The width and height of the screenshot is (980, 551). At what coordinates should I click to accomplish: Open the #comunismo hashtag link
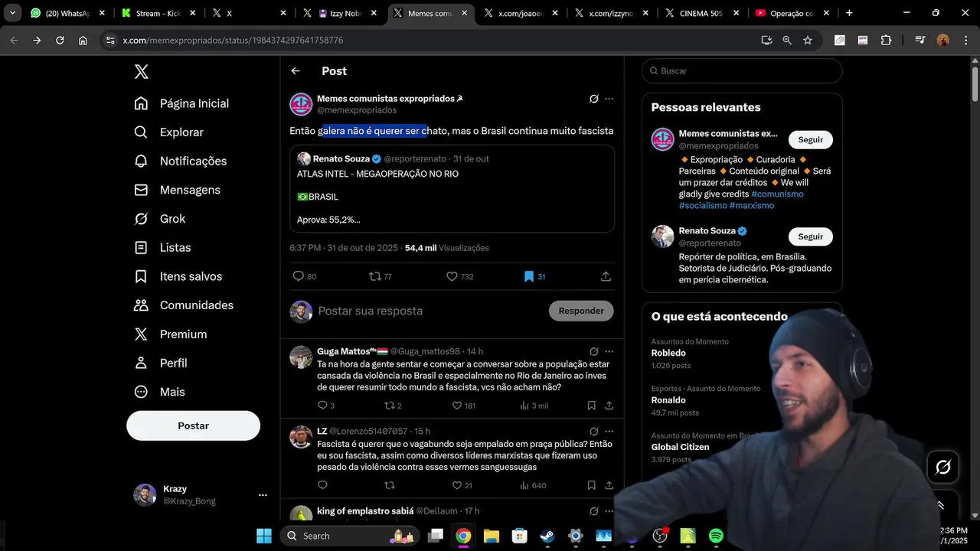click(x=777, y=194)
